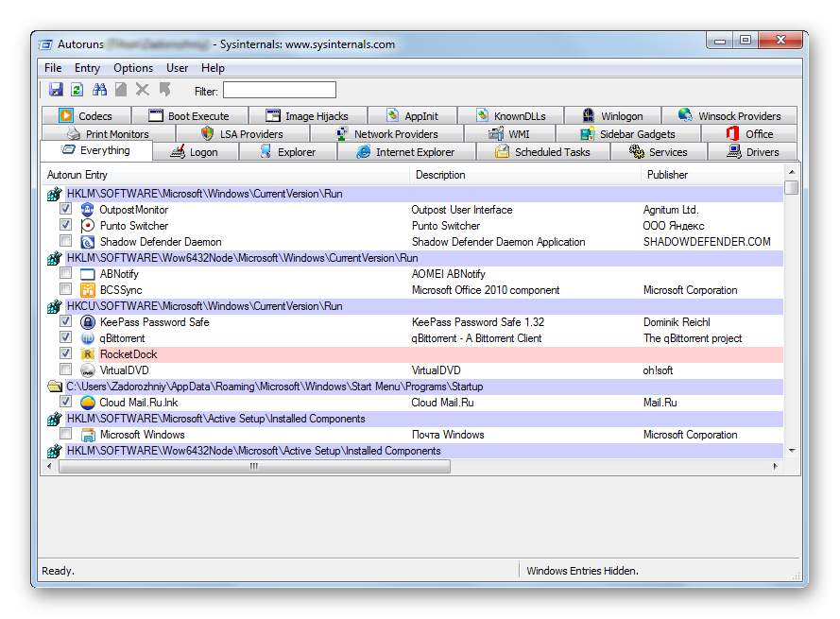Open the Internet Explorer tab
This screenshot has height=619, width=840.
pos(406,152)
